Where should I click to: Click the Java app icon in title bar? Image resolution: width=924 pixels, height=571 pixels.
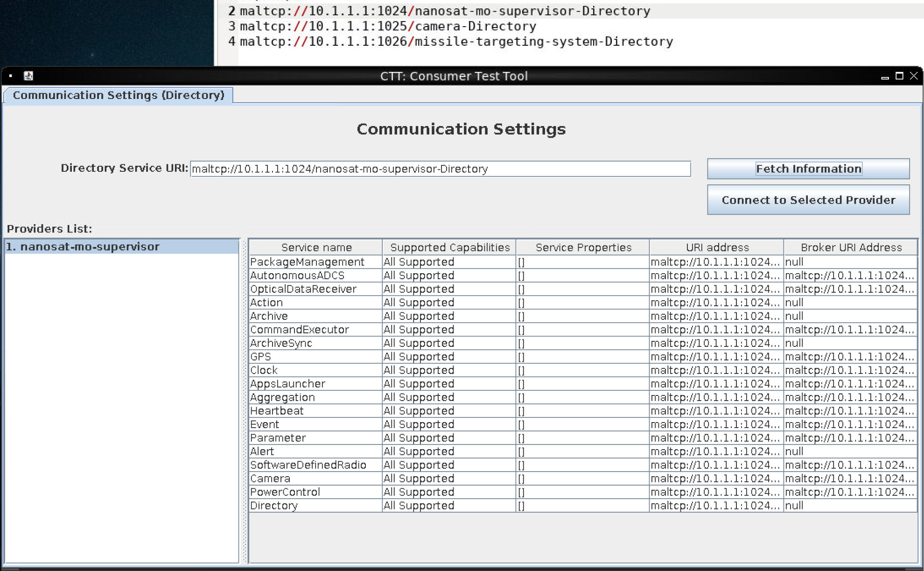coord(28,76)
